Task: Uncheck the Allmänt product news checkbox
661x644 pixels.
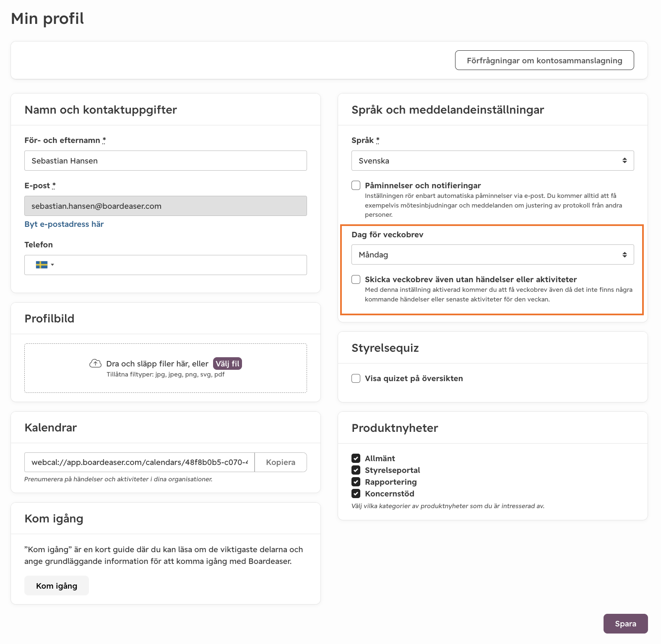Action: (356, 458)
